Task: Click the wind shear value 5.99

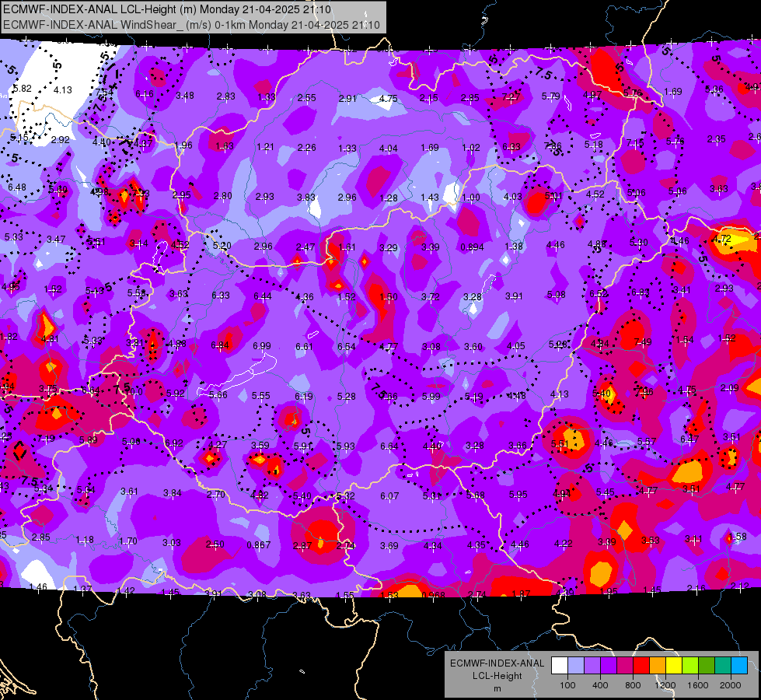Action: tap(431, 397)
